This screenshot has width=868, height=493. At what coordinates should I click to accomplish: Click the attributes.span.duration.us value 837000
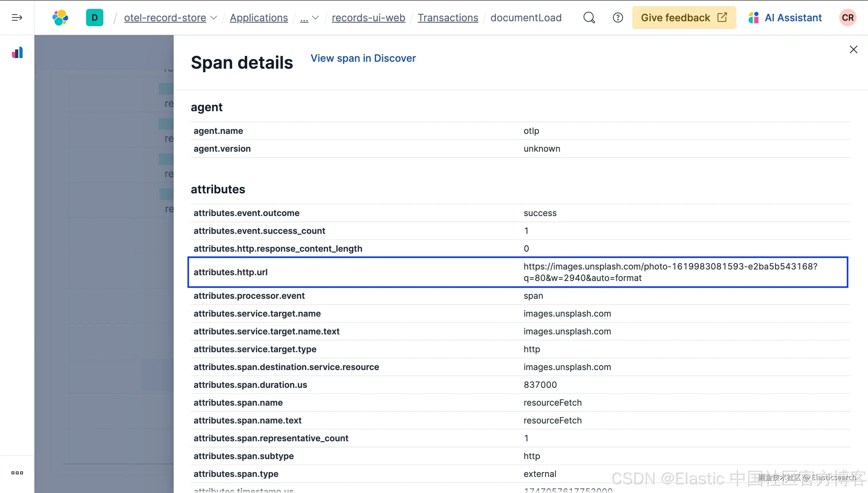540,385
